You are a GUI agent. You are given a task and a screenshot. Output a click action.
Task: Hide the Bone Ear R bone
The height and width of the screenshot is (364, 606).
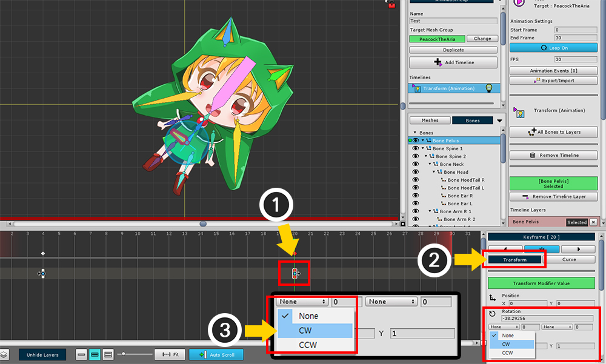[x=416, y=196]
